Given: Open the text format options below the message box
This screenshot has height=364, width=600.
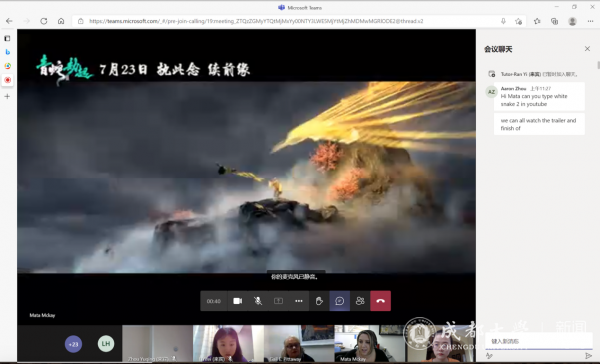Looking at the screenshot, I should click(x=489, y=356).
